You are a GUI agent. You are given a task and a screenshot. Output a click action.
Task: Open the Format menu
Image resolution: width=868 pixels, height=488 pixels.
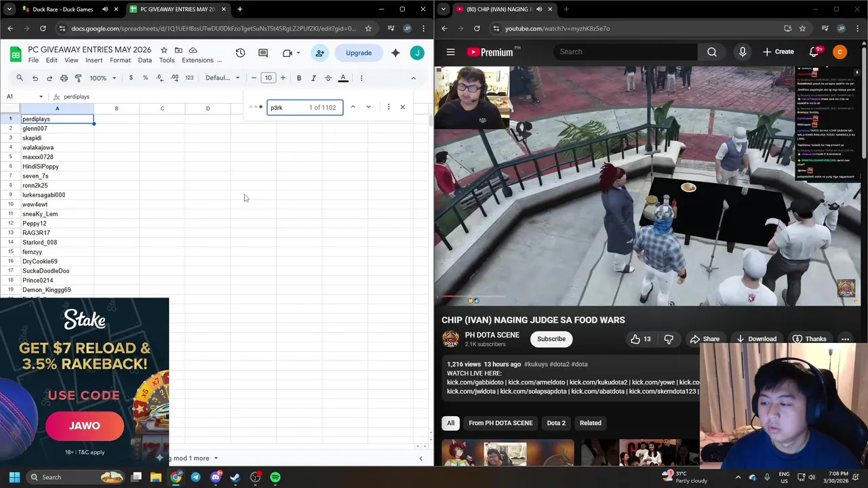click(120, 60)
